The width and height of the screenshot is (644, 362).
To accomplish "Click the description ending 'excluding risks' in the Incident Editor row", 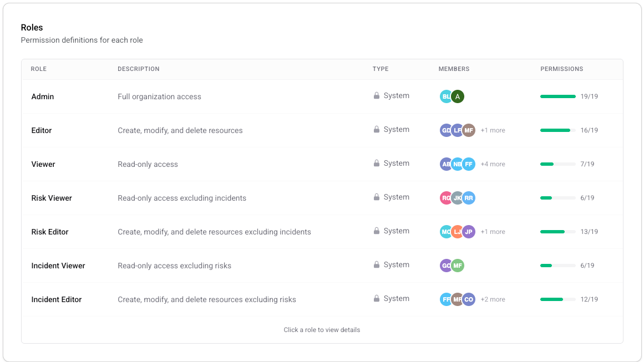I will (x=206, y=299).
